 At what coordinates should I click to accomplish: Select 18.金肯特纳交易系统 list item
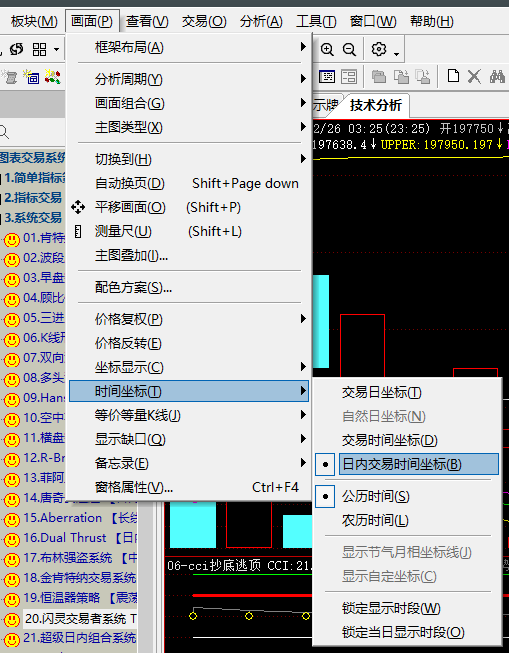(x=80, y=578)
